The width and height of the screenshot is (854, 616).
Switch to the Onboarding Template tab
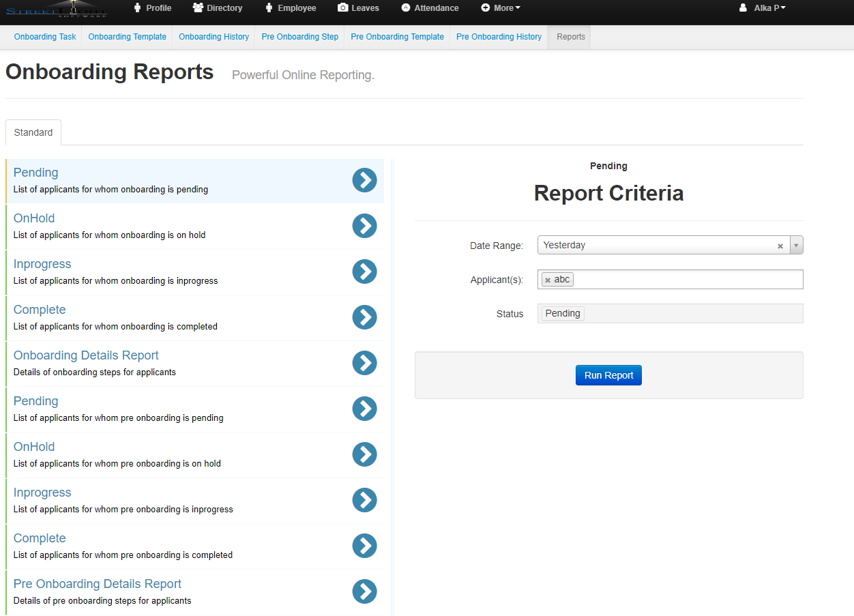point(127,37)
